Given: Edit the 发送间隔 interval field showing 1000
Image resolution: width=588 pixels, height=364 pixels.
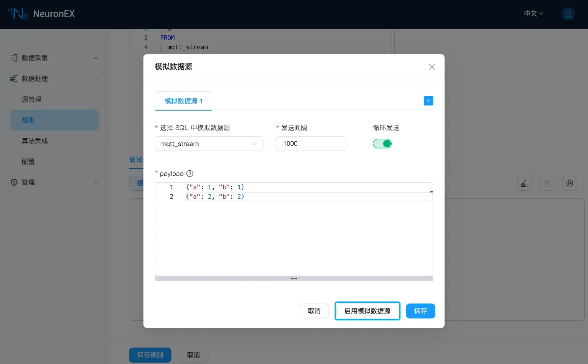Looking at the screenshot, I should (311, 144).
